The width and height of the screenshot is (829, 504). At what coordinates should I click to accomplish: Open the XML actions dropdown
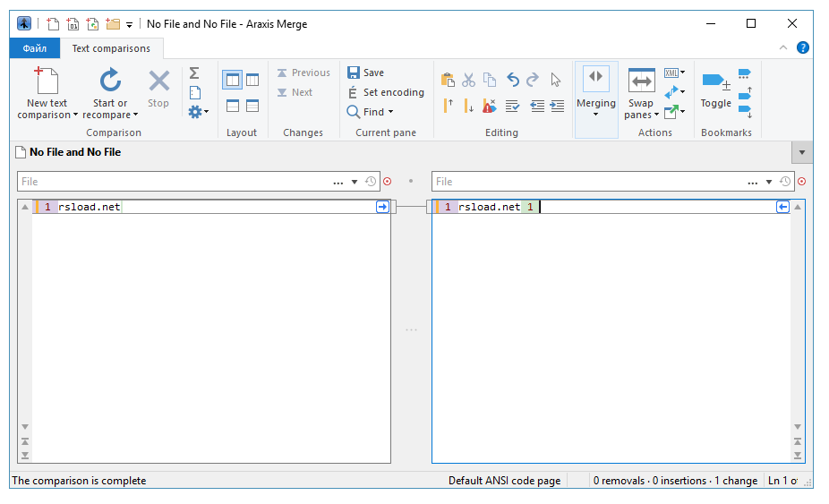click(675, 73)
